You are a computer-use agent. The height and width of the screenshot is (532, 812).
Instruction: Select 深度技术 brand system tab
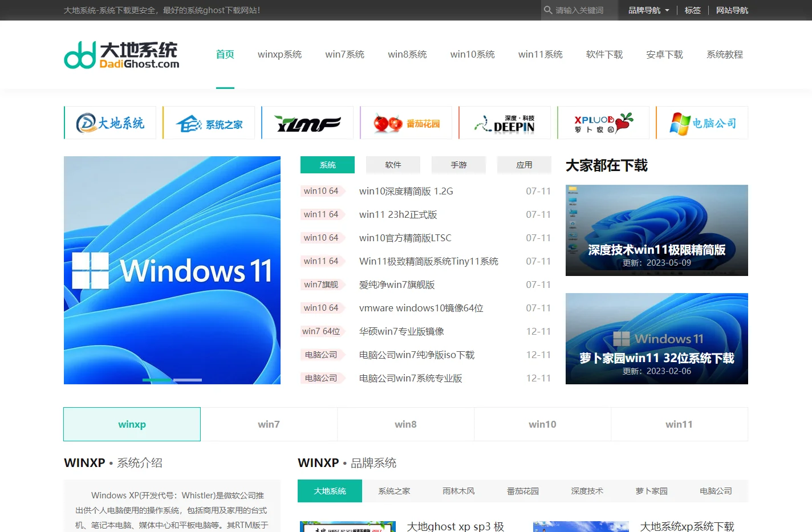point(587,491)
